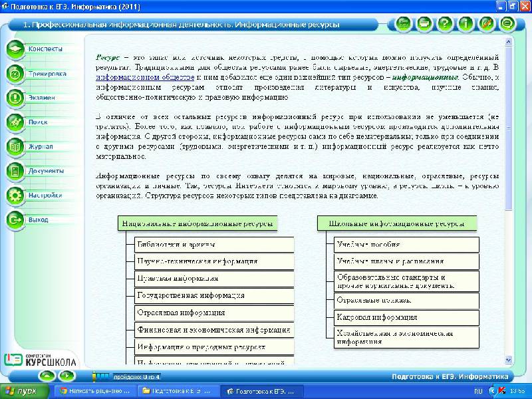The width and height of the screenshot is (532, 399).
Task: Click the 'пройдено' progress indicator
Action: coord(137,376)
